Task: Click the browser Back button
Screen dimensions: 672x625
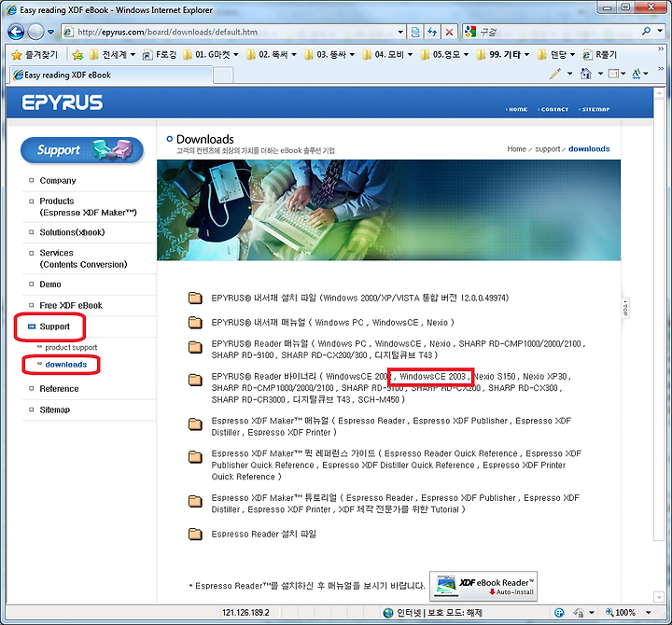Action: tap(16, 32)
